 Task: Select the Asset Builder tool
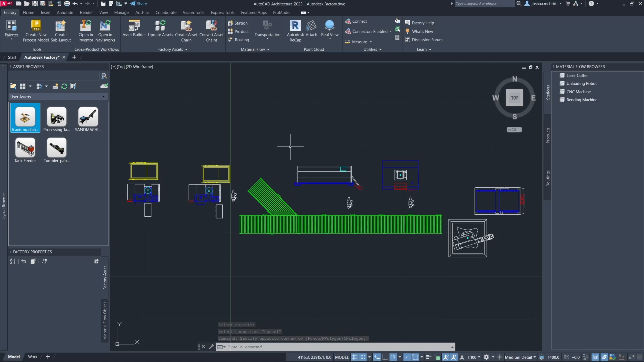(133, 30)
